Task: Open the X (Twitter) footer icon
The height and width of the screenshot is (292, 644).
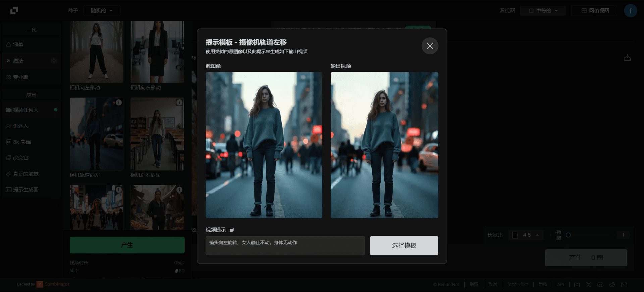Action: pyautogui.click(x=589, y=285)
